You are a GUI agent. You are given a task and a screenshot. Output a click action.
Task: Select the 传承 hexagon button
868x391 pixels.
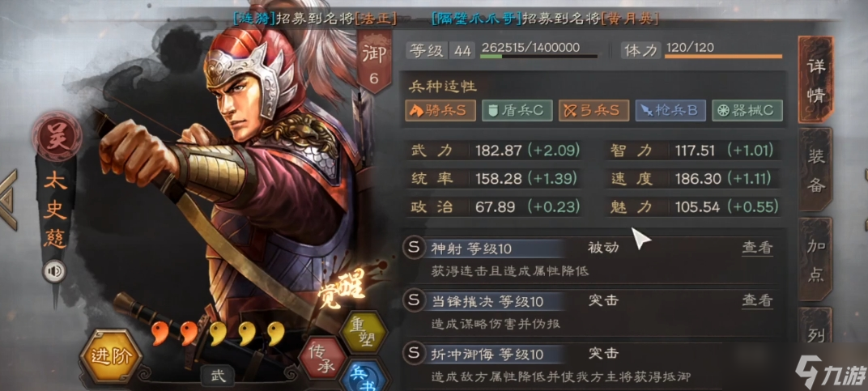[323, 359]
